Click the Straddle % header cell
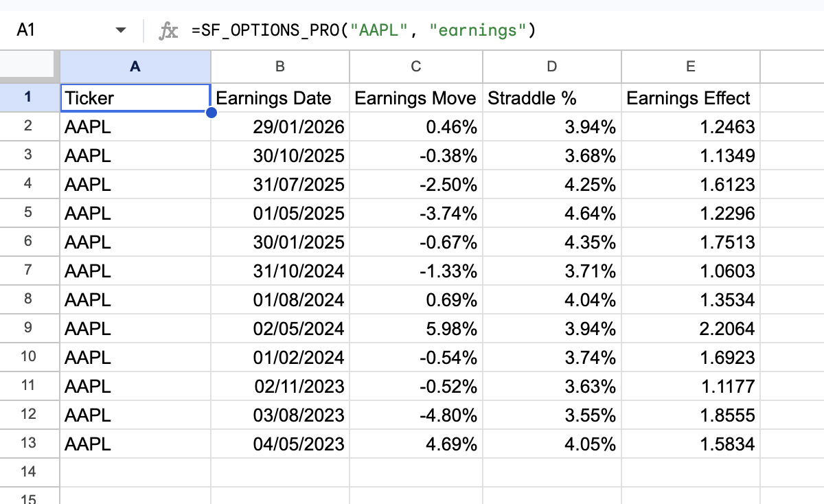The width and height of the screenshot is (824, 504). [x=552, y=98]
